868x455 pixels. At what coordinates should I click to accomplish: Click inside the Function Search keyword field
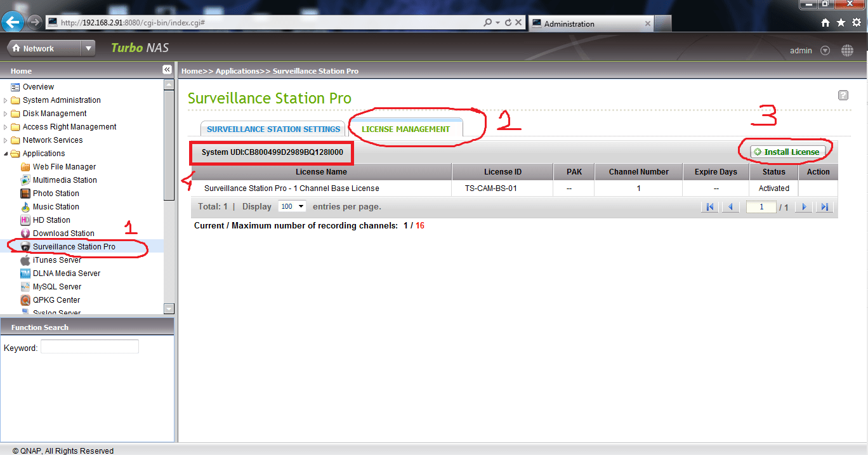[89, 346]
